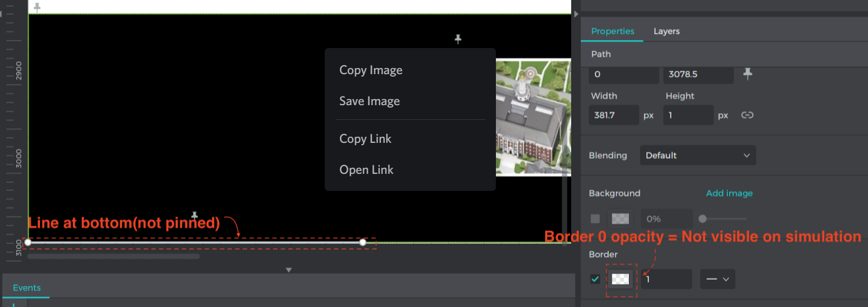Click the pin icon above the bottom line
This screenshot has width=868, height=307.
[x=195, y=216]
